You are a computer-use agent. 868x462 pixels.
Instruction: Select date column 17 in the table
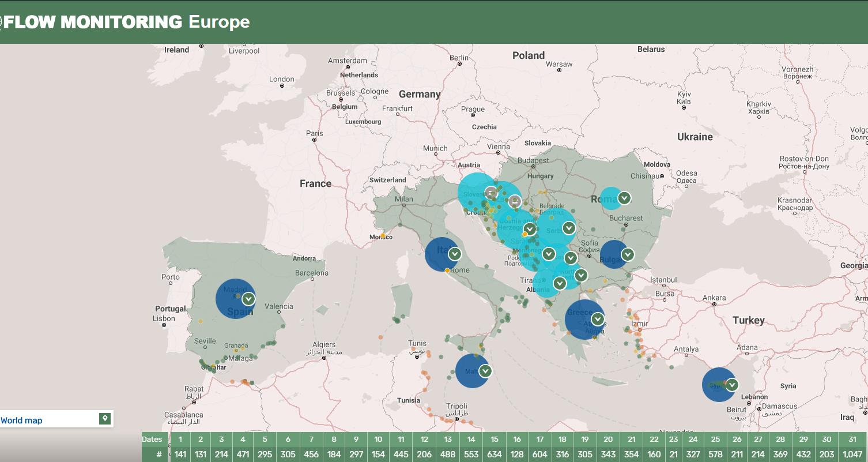pyautogui.click(x=539, y=440)
